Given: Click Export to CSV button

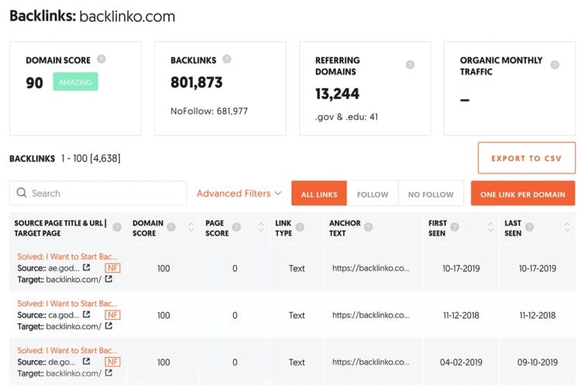Looking at the screenshot, I should (527, 158).
